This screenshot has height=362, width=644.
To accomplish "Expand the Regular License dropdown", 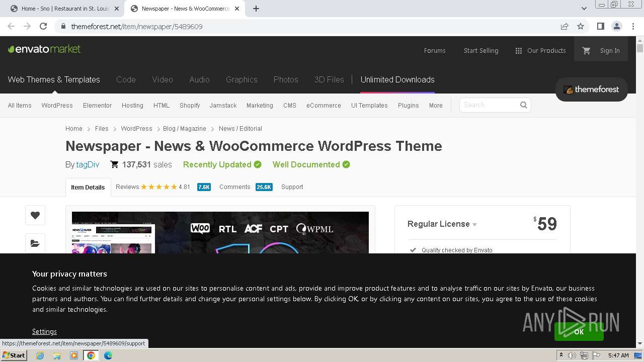I will click(x=442, y=224).
